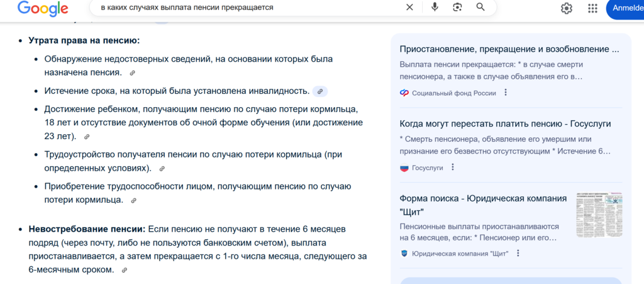The height and width of the screenshot is (284, 644).
Task: Open the settings gear menu
Action: (566, 8)
